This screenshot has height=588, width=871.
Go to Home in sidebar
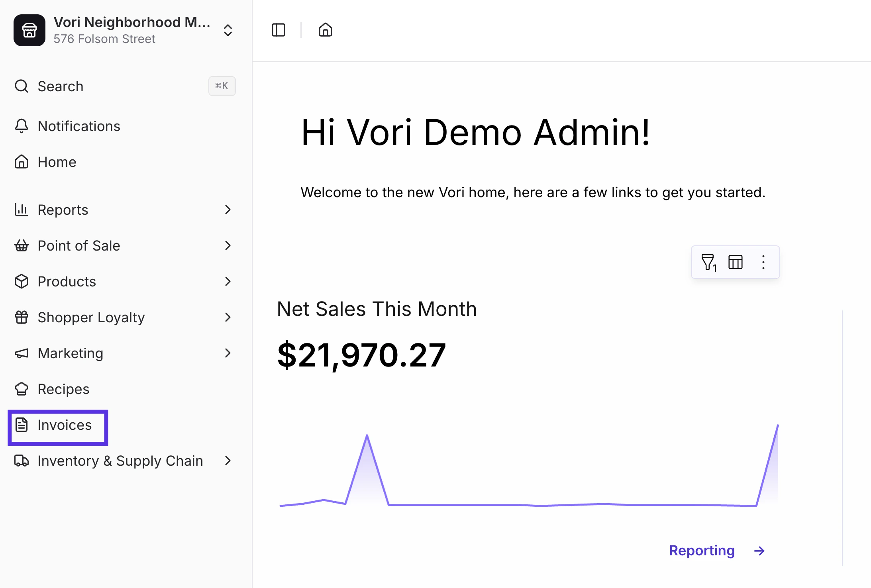57,162
